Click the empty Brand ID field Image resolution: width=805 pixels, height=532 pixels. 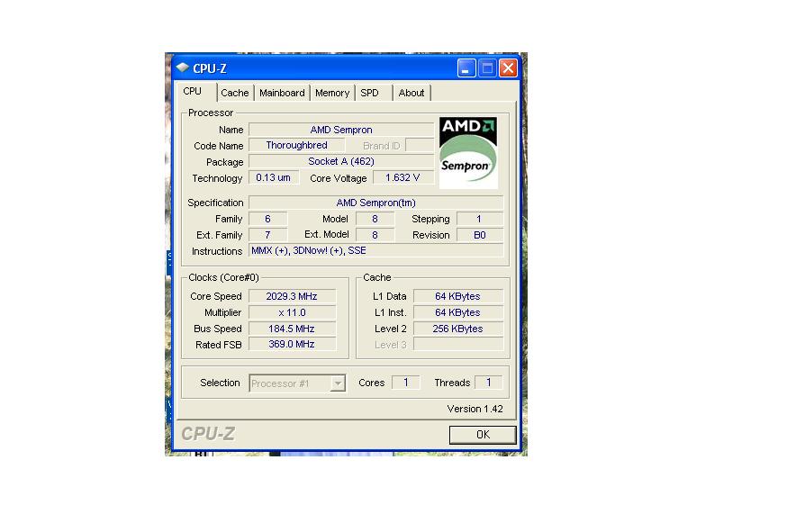point(420,145)
